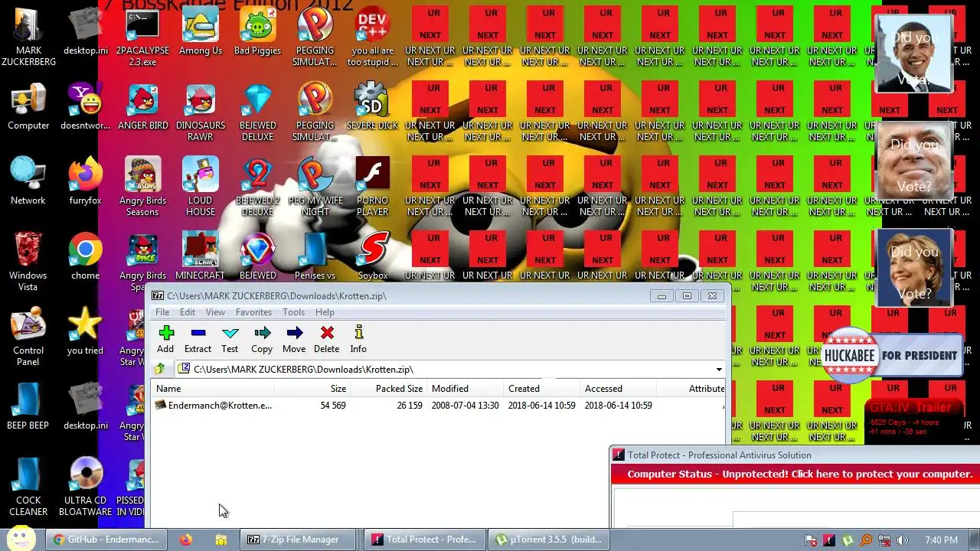The height and width of the screenshot is (551, 980).
Task: Open the Tools menu in 7-Zip
Action: (x=293, y=312)
